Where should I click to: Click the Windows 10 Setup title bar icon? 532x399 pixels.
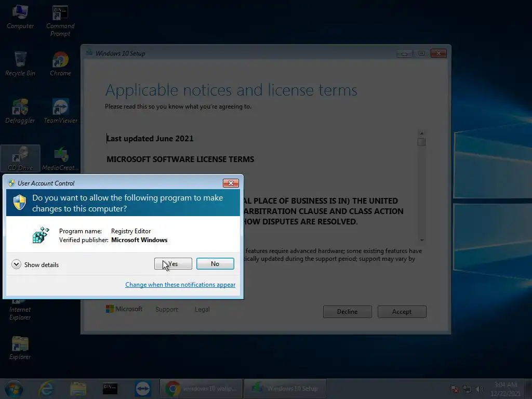[x=89, y=52]
